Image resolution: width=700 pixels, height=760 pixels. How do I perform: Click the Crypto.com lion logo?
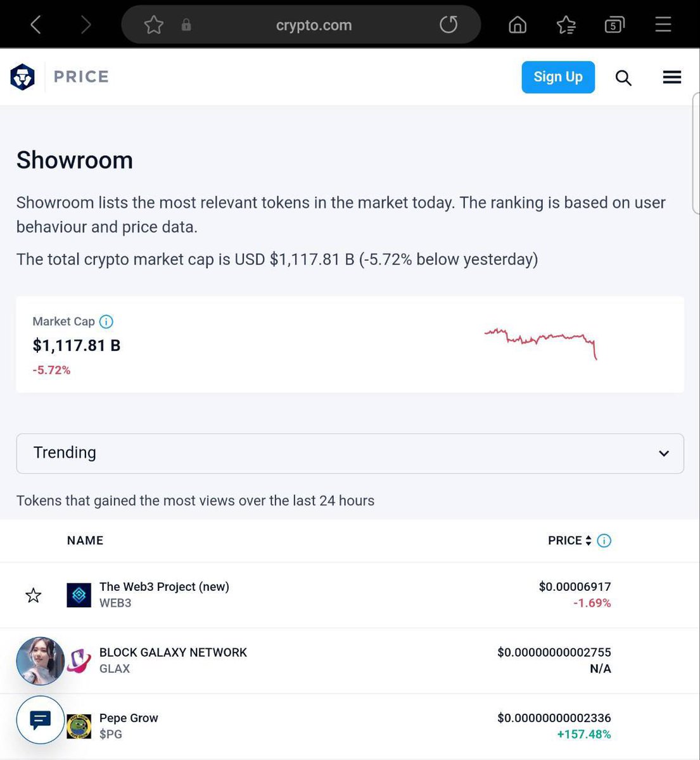23,77
